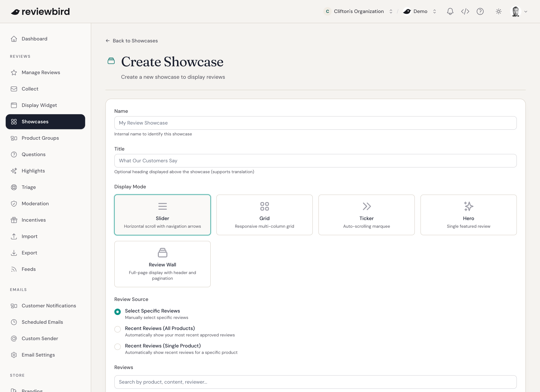
Task: Click the reviews search box
Action: click(x=315, y=382)
